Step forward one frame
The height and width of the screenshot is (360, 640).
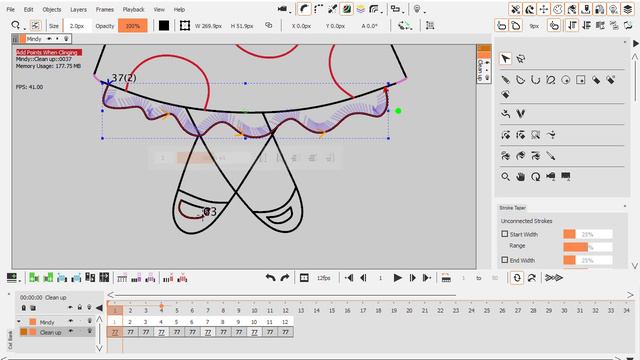pyautogui.click(x=412, y=278)
